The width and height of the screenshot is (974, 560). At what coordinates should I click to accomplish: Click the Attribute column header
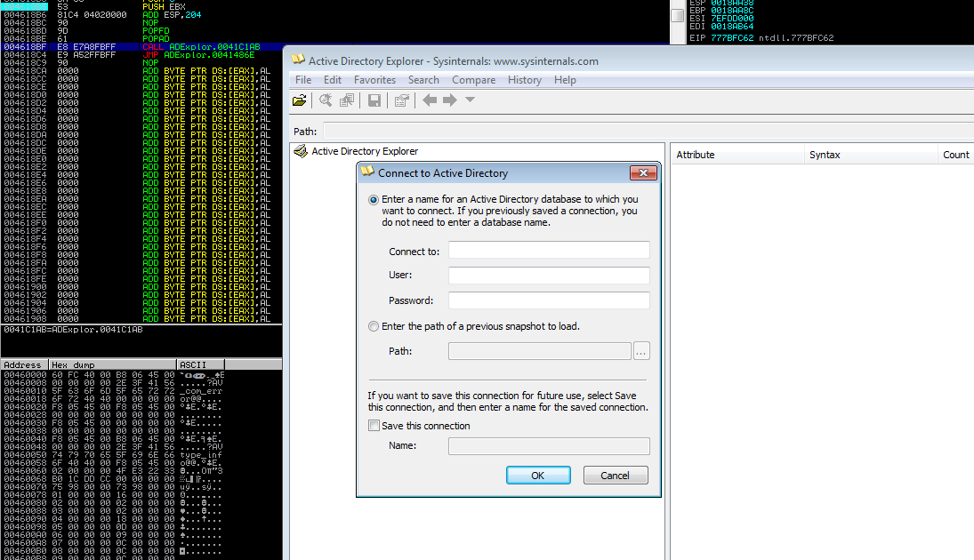click(x=696, y=155)
